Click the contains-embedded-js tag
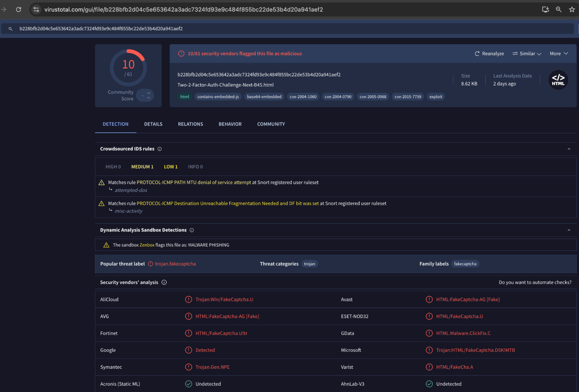Screen dimensions: 579x392 pyautogui.click(x=218, y=97)
